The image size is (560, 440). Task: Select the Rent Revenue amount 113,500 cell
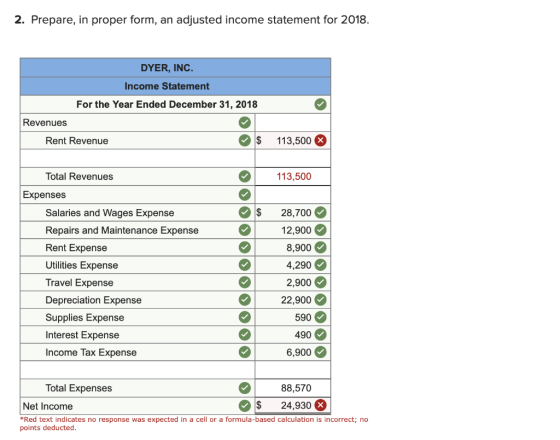click(294, 141)
